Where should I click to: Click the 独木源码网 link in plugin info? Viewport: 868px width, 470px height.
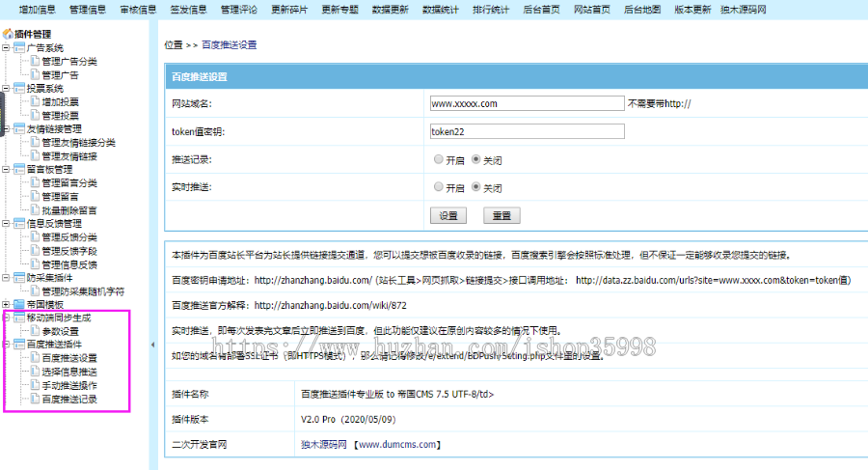pyautogui.click(x=324, y=445)
